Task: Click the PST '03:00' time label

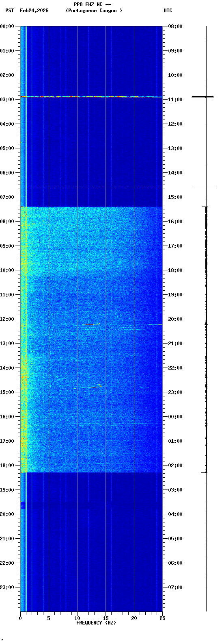Action: 7,100
